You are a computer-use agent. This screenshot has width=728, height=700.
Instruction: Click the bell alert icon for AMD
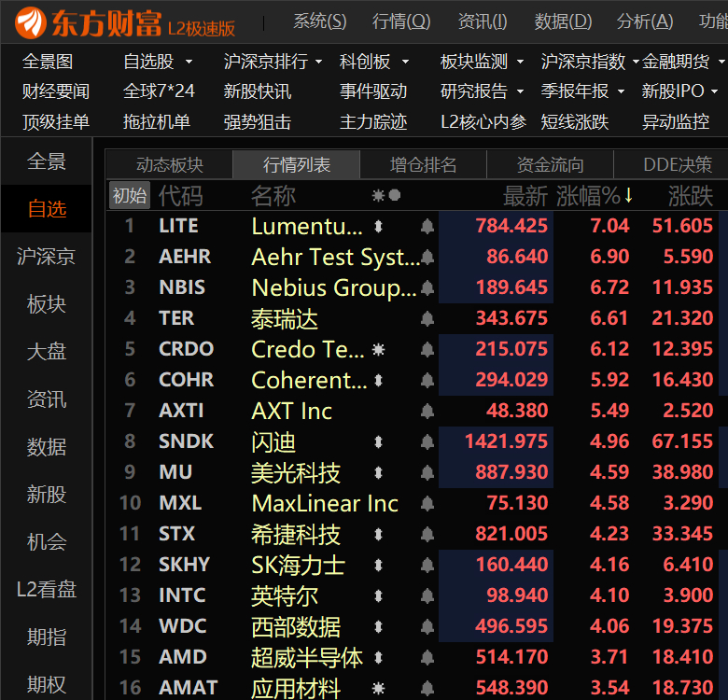[x=427, y=657]
